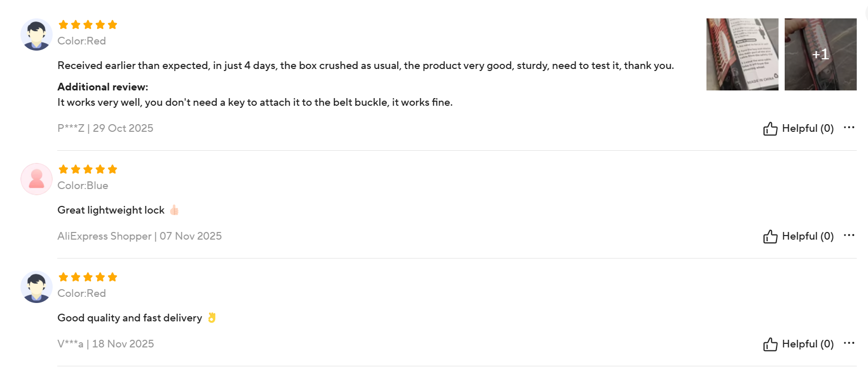The image size is (868, 374).
Task: Click five-star rating of Blue color review
Action: [88, 169]
